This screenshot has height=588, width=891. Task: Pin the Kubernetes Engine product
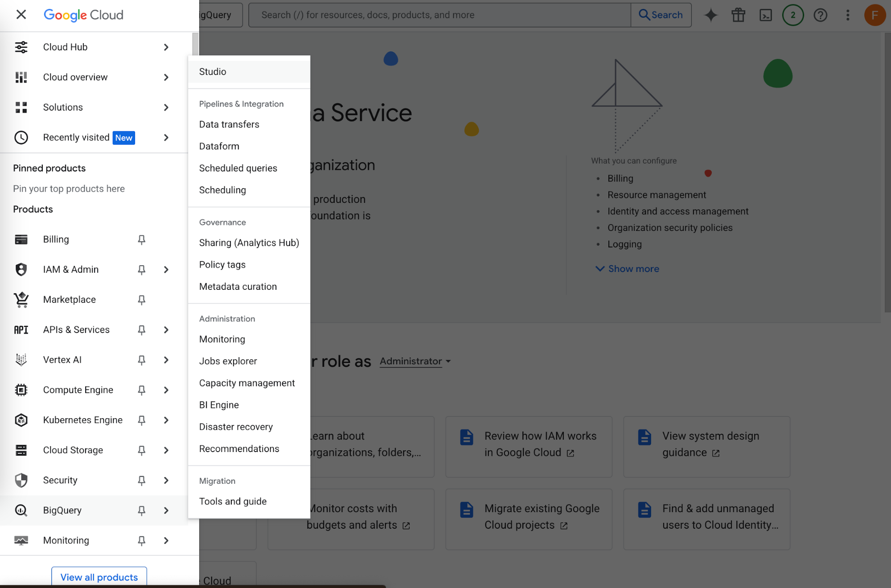(141, 420)
